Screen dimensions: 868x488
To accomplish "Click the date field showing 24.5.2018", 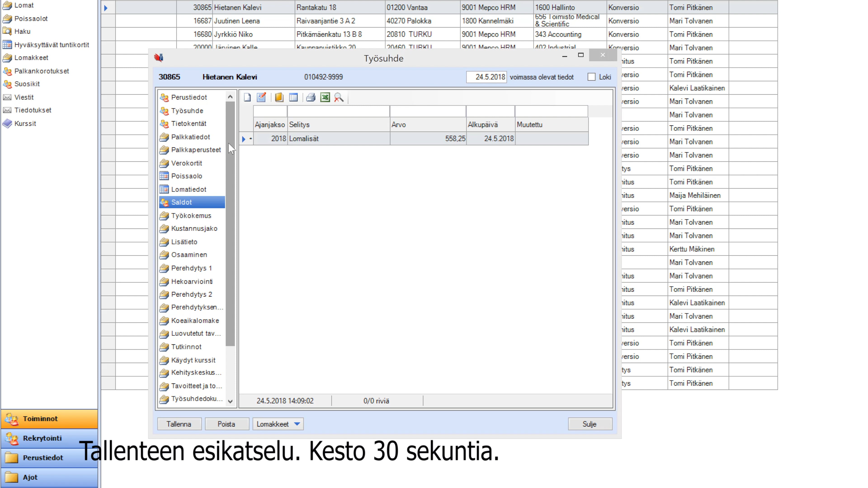I will click(486, 77).
